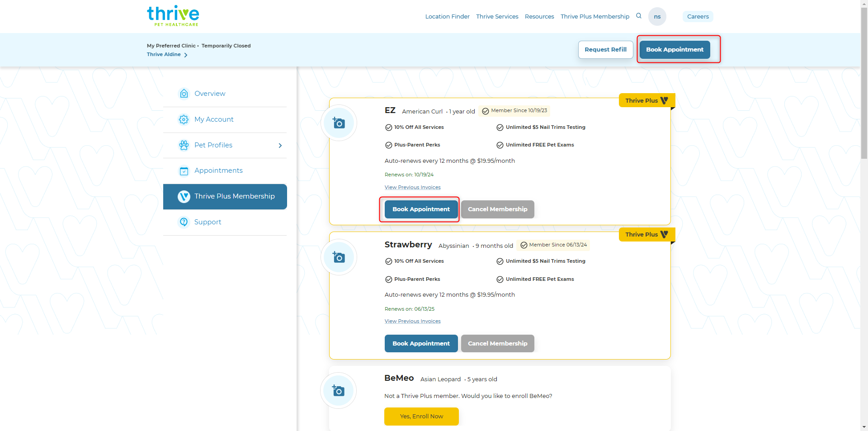Click 'Renews on: 06/13/25' text
Screen dimensions: 868x431
tap(409, 309)
